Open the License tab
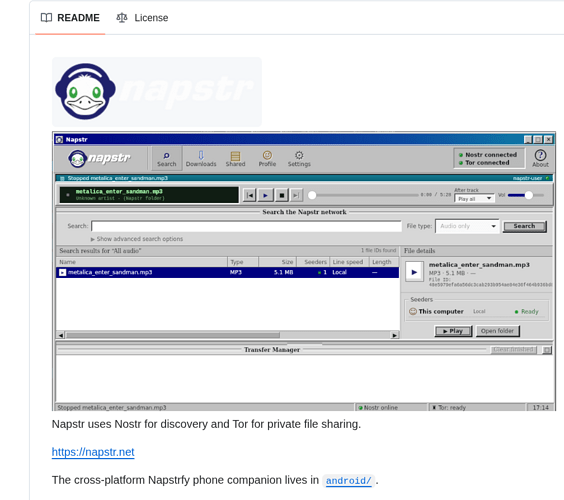This screenshot has height=500, width=564. pos(142,18)
